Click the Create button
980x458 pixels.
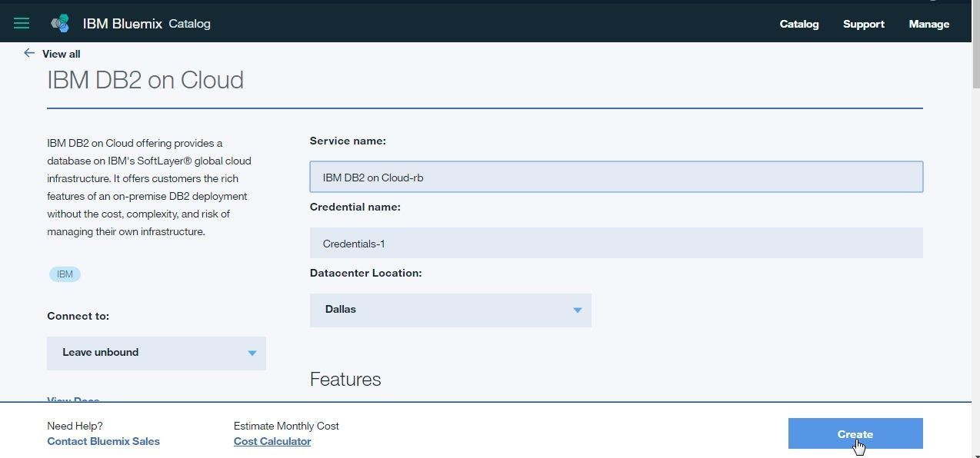click(x=855, y=433)
